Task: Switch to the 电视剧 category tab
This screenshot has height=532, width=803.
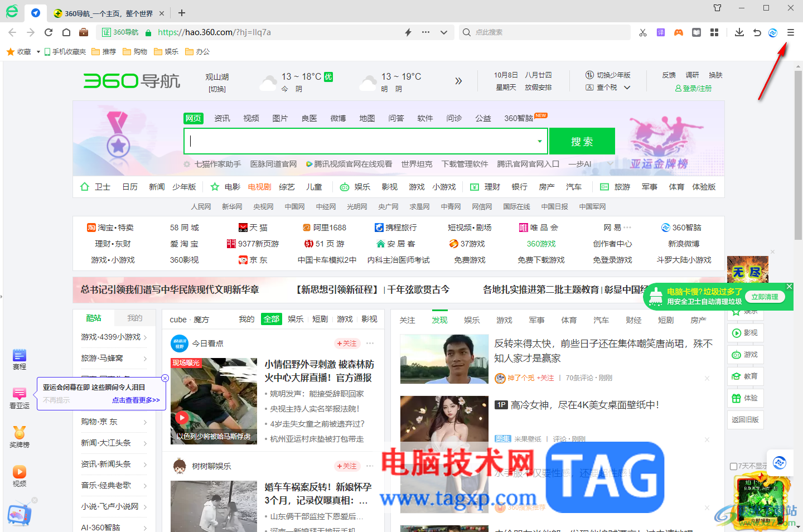Action: pos(259,186)
